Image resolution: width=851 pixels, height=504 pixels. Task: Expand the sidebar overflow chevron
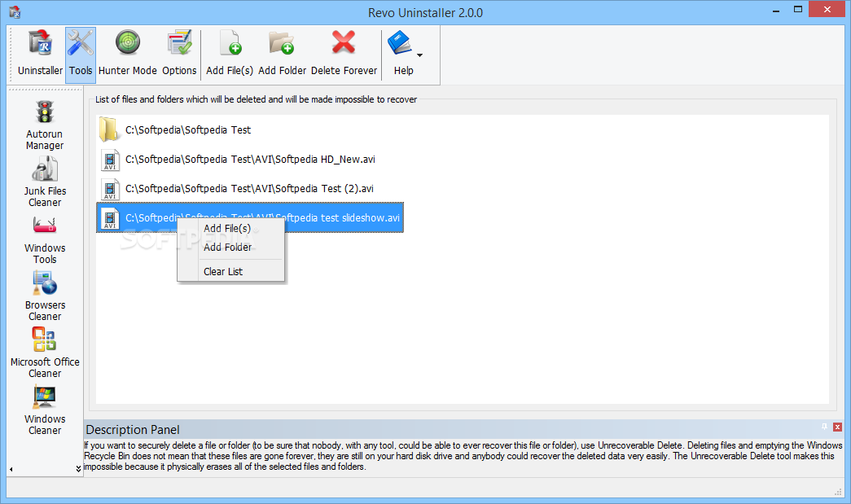tap(79, 469)
